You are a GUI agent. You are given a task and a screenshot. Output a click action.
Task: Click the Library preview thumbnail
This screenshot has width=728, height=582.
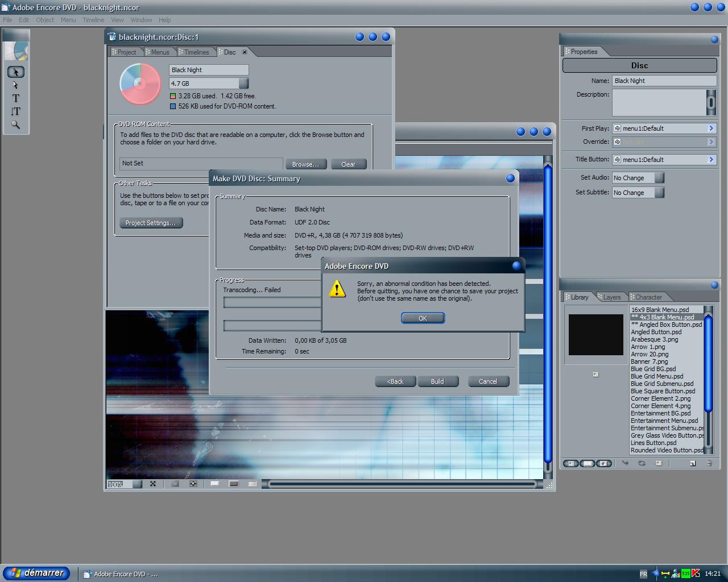596,335
